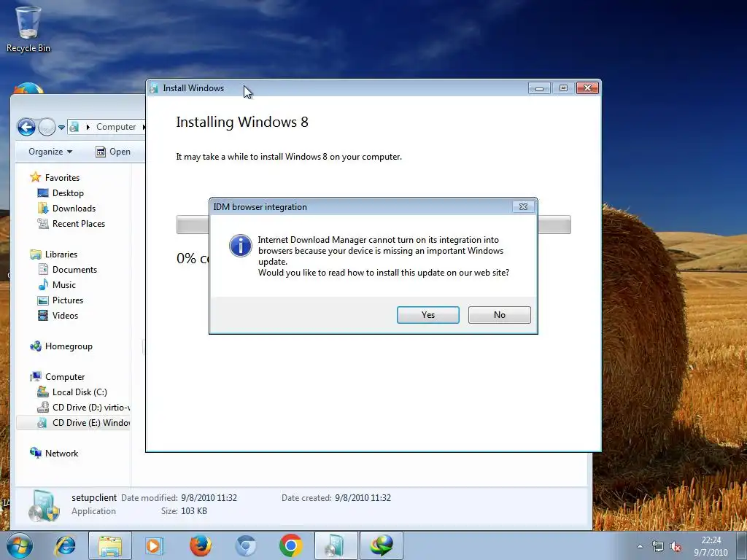Click the installation progress bar
The width and height of the screenshot is (747, 560).
click(373, 225)
